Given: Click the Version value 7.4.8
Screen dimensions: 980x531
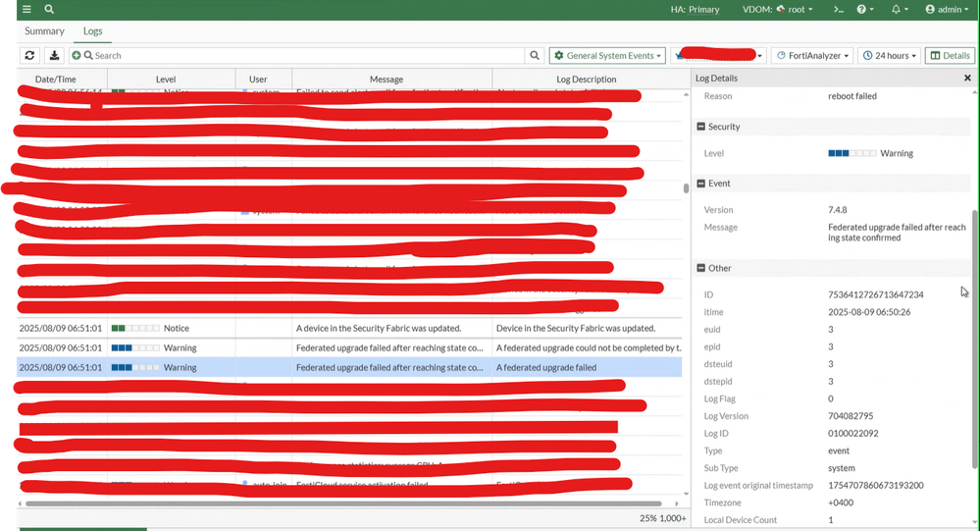Looking at the screenshot, I should pos(838,210).
